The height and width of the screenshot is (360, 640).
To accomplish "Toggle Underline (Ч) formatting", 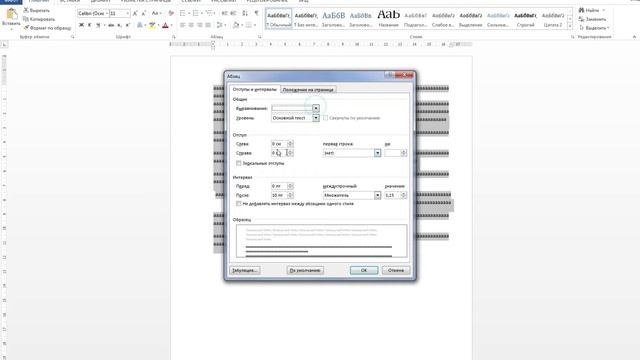I will [x=98, y=25].
